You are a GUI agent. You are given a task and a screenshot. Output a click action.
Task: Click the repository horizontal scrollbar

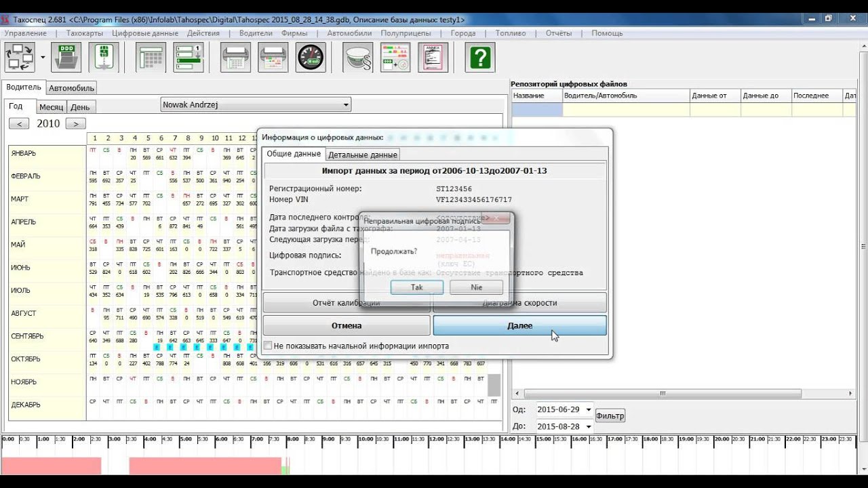(663, 394)
